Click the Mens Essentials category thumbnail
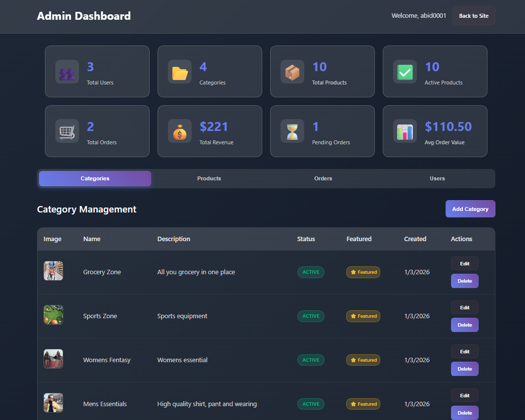525x420 pixels. click(53, 402)
